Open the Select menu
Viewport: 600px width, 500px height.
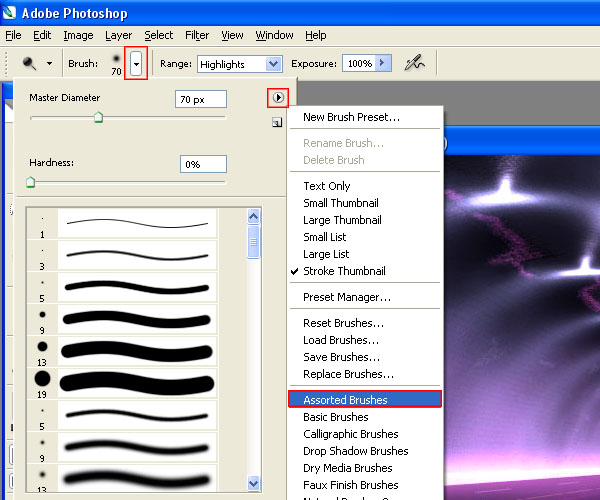pyautogui.click(x=158, y=35)
